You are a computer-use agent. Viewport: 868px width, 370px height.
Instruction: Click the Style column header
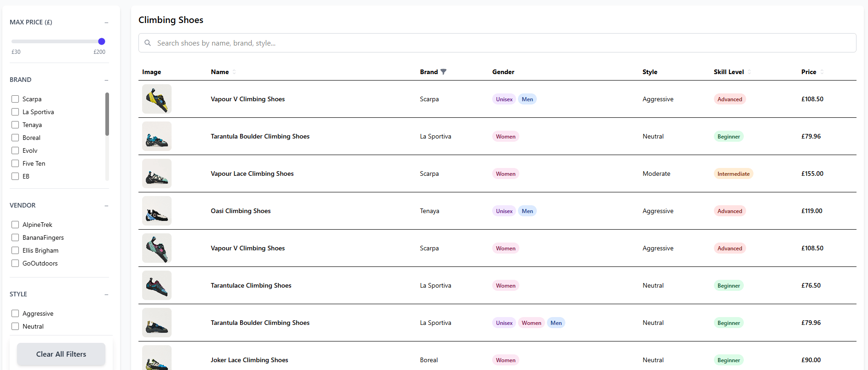point(650,72)
